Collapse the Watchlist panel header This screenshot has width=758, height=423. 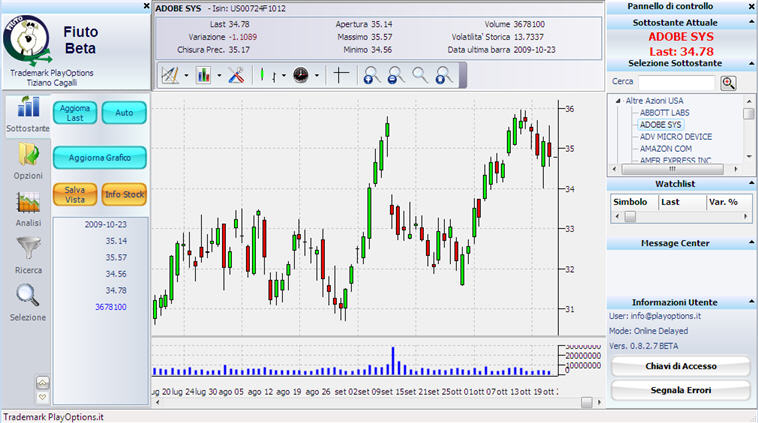point(751,184)
